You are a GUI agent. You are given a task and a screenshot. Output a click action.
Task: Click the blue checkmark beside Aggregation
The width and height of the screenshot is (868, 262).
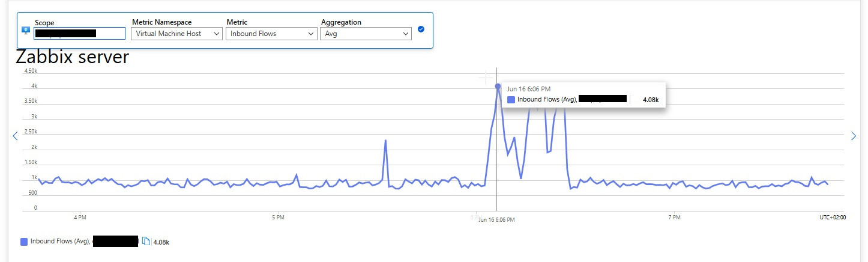tap(421, 29)
